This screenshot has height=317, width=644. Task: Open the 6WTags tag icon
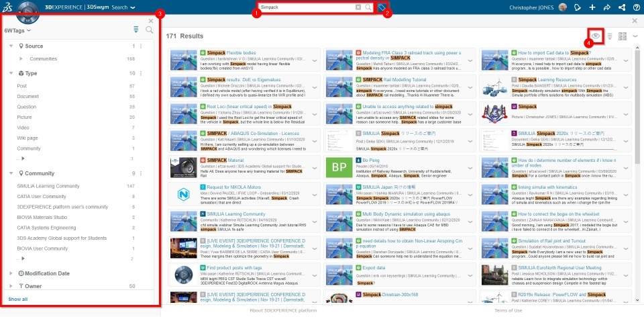click(x=382, y=7)
